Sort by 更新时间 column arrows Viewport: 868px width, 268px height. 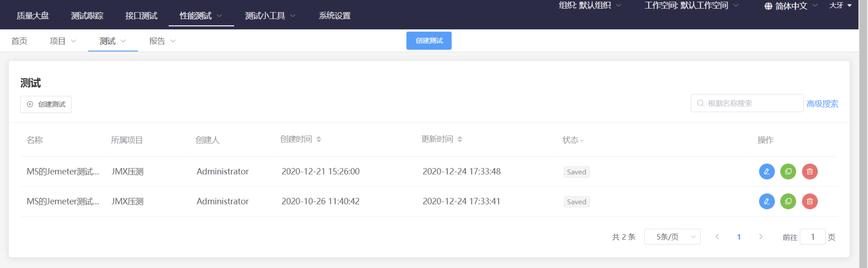[x=460, y=139]
